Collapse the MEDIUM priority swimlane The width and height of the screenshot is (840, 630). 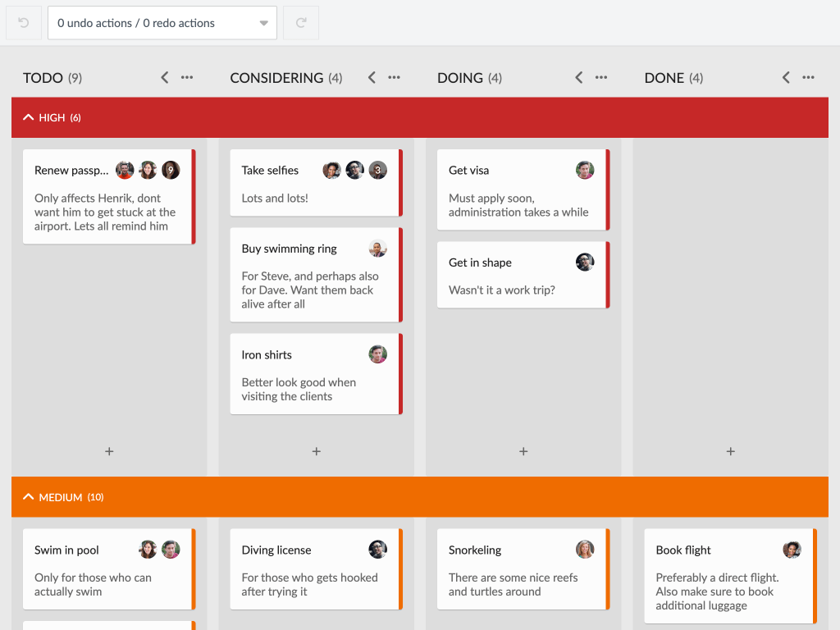click(29, 497)
